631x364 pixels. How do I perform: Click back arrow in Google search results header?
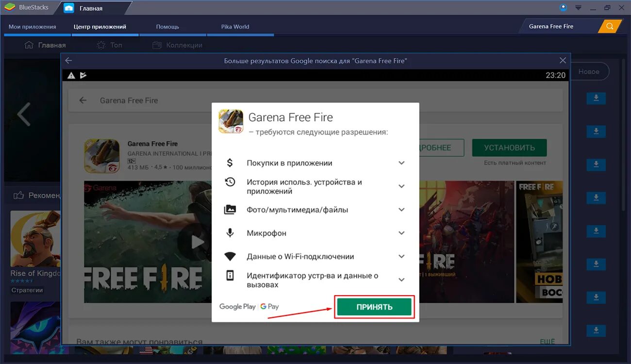[68, 61]
